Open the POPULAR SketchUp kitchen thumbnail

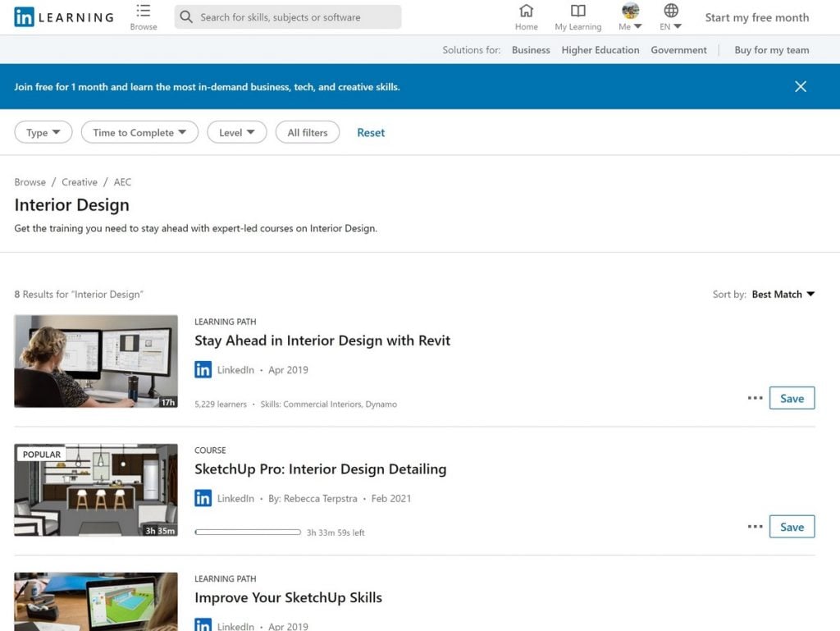pyautogui.click(x=96, y=490)
